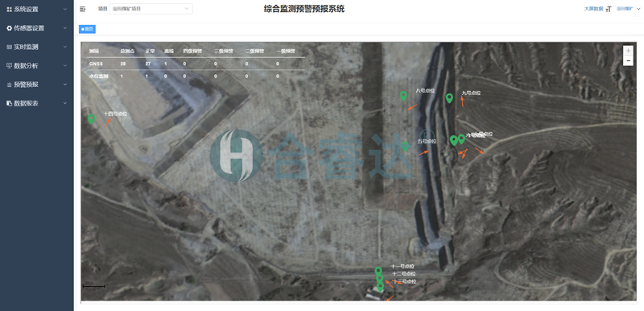Click the 系统设置 grid icon in sidebar
Screen dimensions: 644x311
9,9
